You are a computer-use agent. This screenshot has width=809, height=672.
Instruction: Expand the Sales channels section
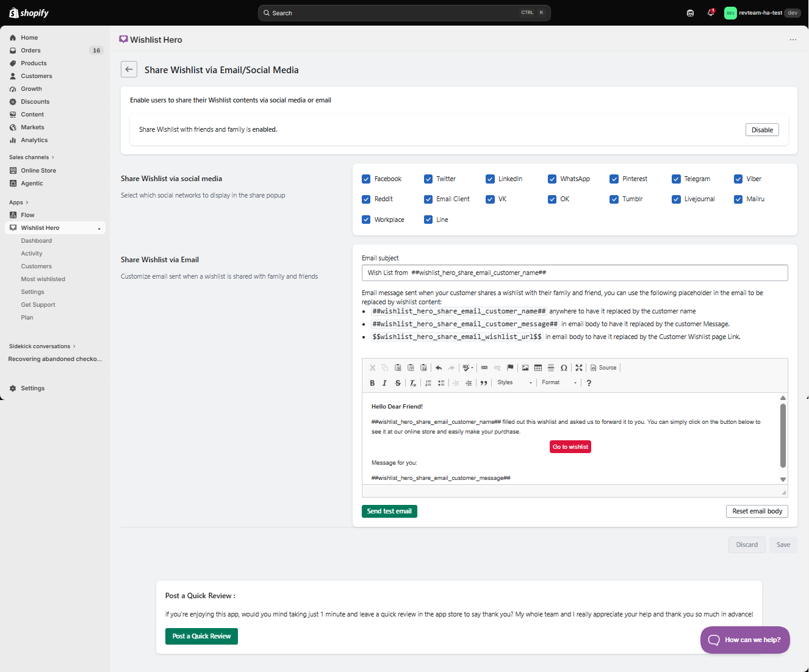click(x=32, y=157)
